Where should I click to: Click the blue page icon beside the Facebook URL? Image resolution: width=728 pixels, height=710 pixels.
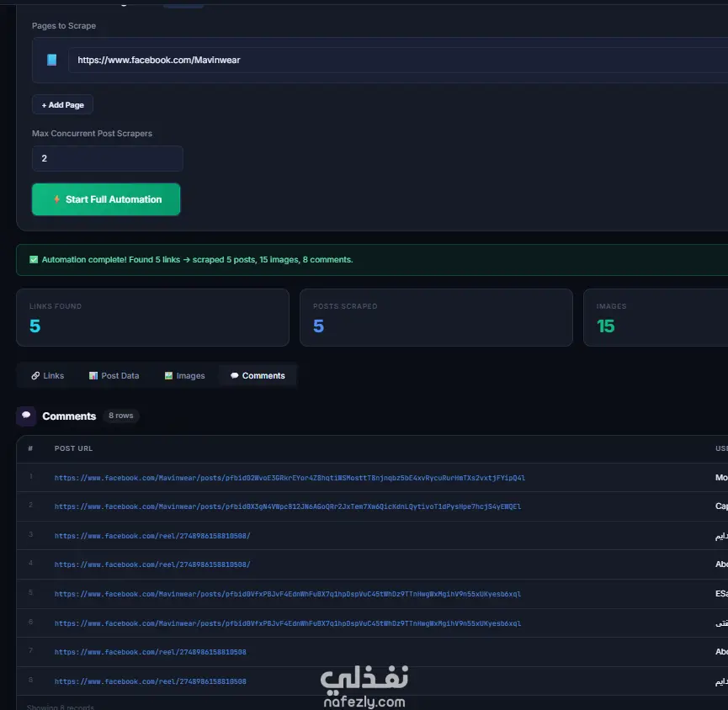click(x=51, y=60)
